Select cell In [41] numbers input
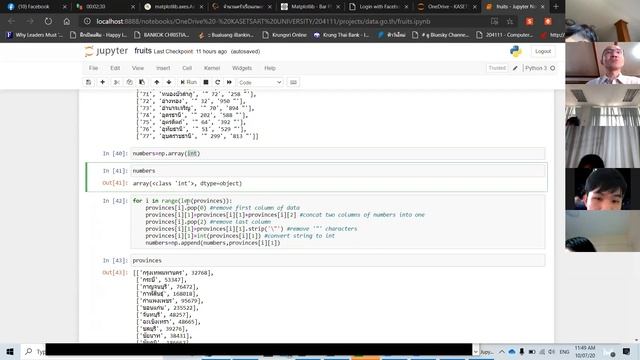 click(x=338, y=171)
